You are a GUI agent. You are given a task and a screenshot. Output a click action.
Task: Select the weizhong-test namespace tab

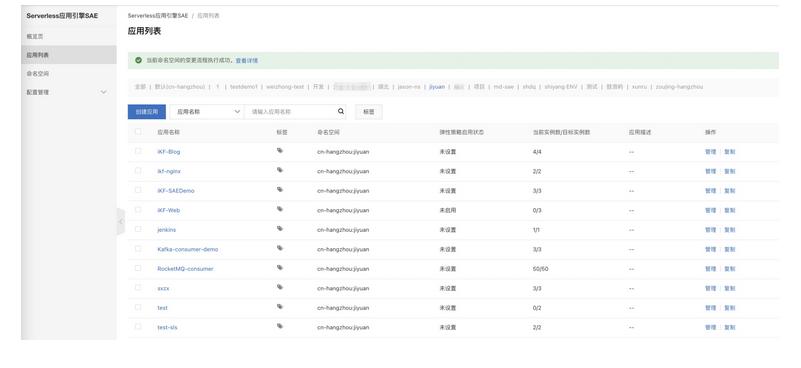(x=285, y=87)
